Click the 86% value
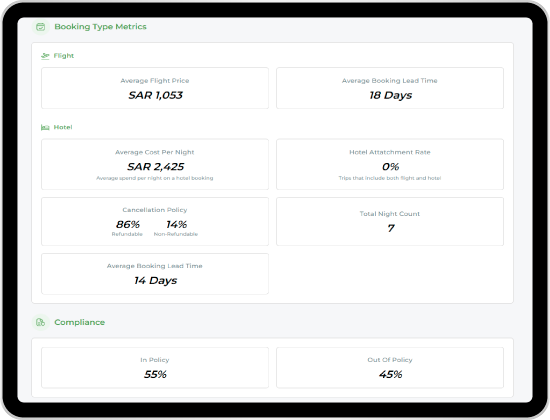 [128, 224]
